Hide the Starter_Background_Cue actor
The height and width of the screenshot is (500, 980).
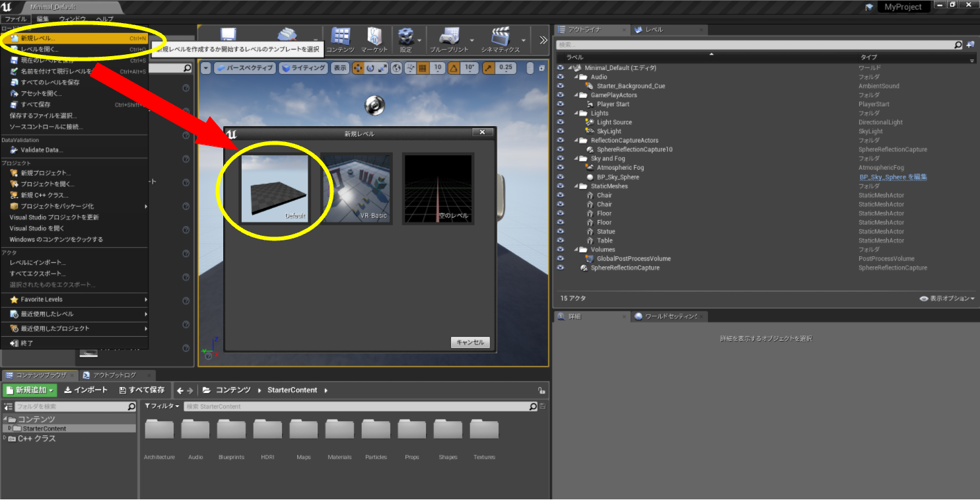(561, 86)
